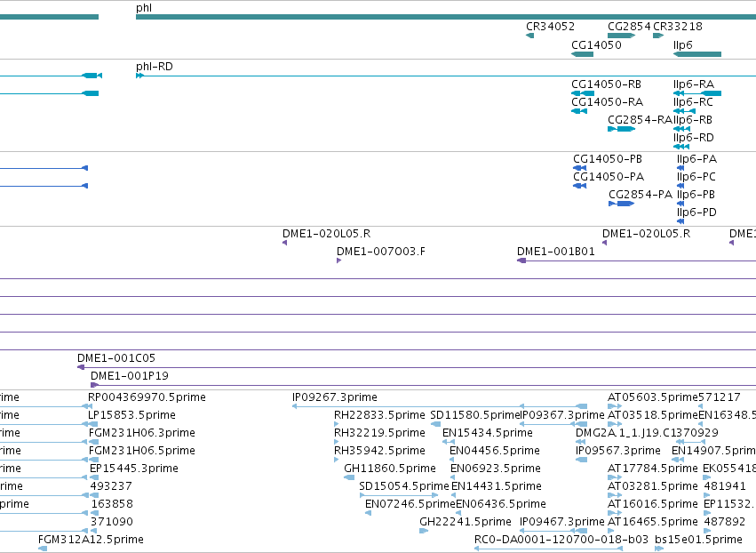Select the DME1-001B01 clone label
Image resolution: width=756 pixels, height=553 pixels.
click(556, 252)
